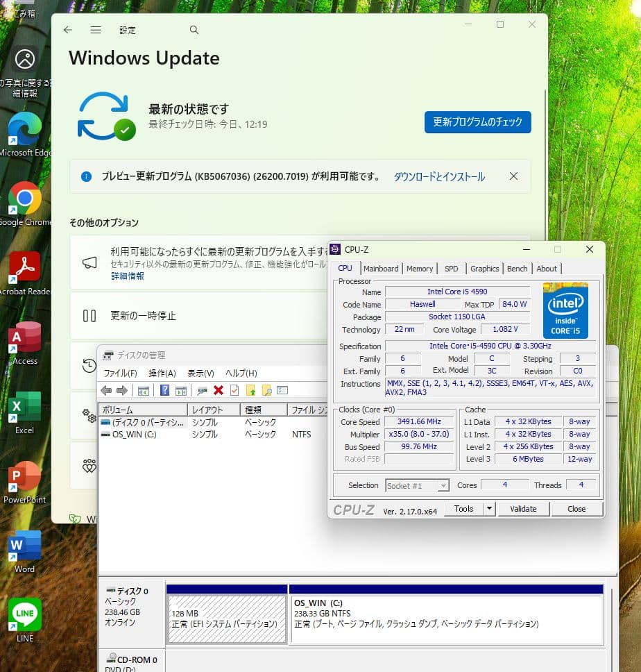Toggle action pane icon in Disk Management toolbar
This screenshot has height=672, width=641.
(181, 390)
